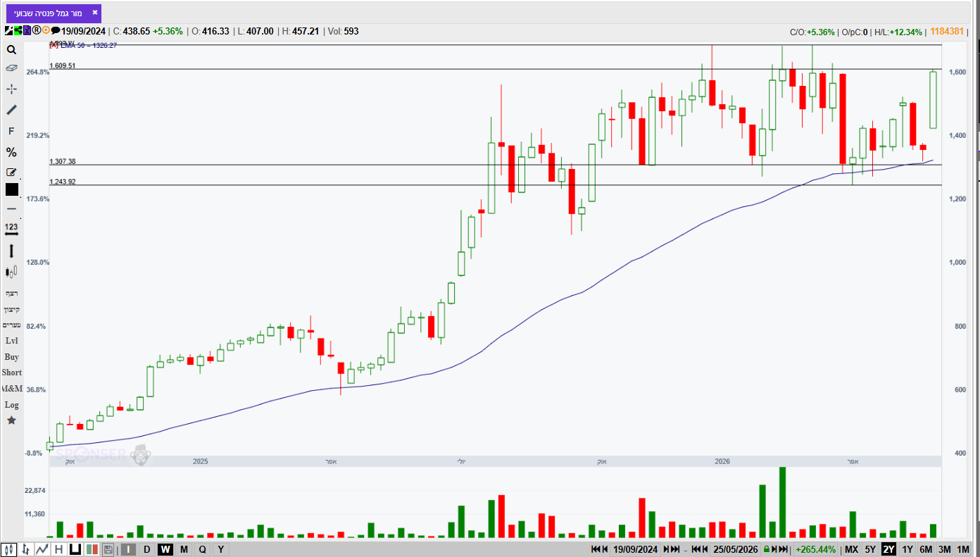Click the Buy button in sidebar
The width and height of the screenshot is (980, 557).
pos(11,357)
